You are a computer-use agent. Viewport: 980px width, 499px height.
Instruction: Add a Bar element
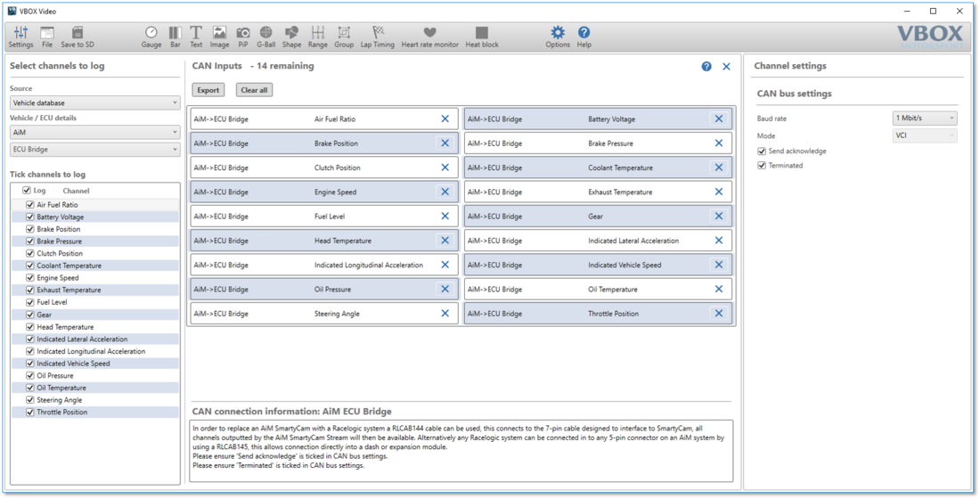point(176,37)
